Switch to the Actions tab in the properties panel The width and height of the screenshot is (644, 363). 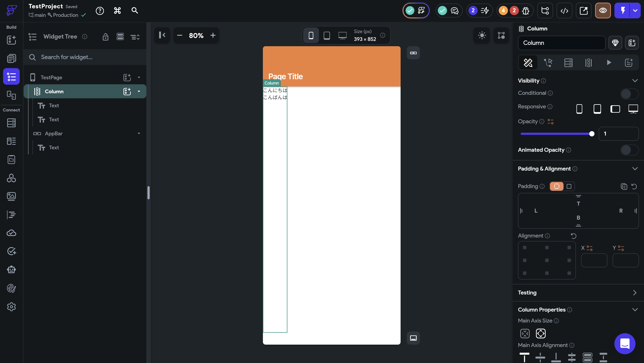click(x=548, y=62)
